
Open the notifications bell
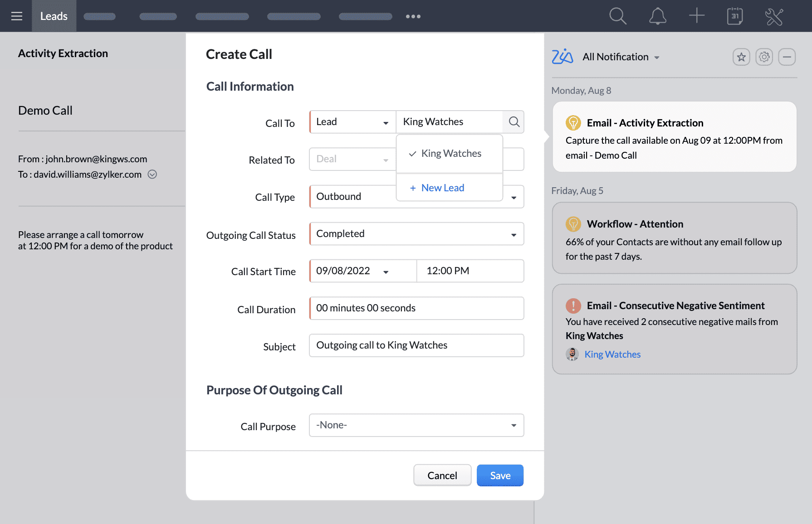657,16
